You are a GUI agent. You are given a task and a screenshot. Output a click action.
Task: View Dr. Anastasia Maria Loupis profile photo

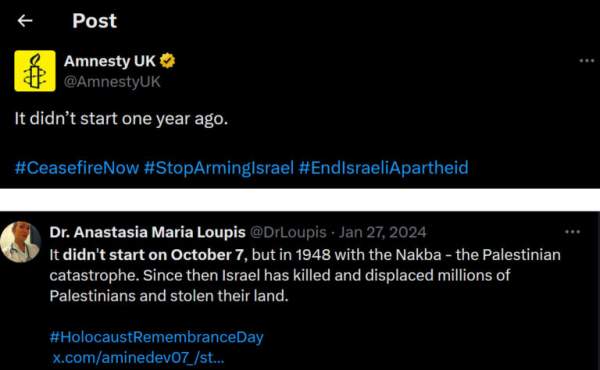coord(21,242)
